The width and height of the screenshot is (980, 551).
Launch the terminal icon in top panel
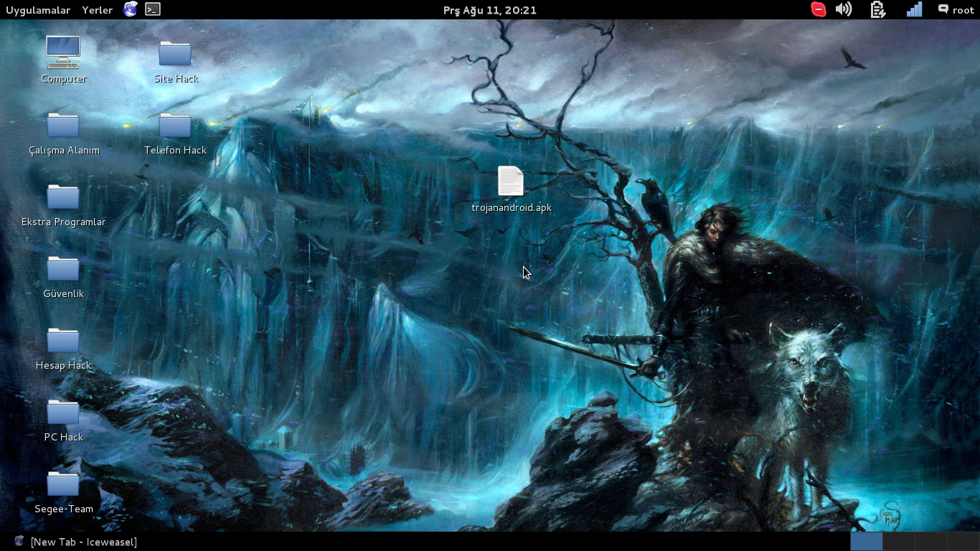coord(153,9)
